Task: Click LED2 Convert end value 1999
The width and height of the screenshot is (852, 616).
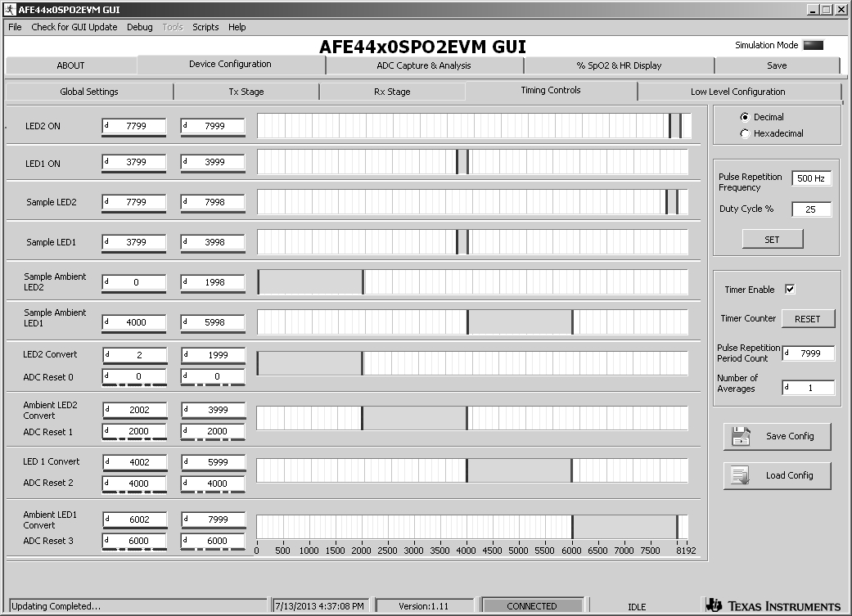Action: click(214, 355)
